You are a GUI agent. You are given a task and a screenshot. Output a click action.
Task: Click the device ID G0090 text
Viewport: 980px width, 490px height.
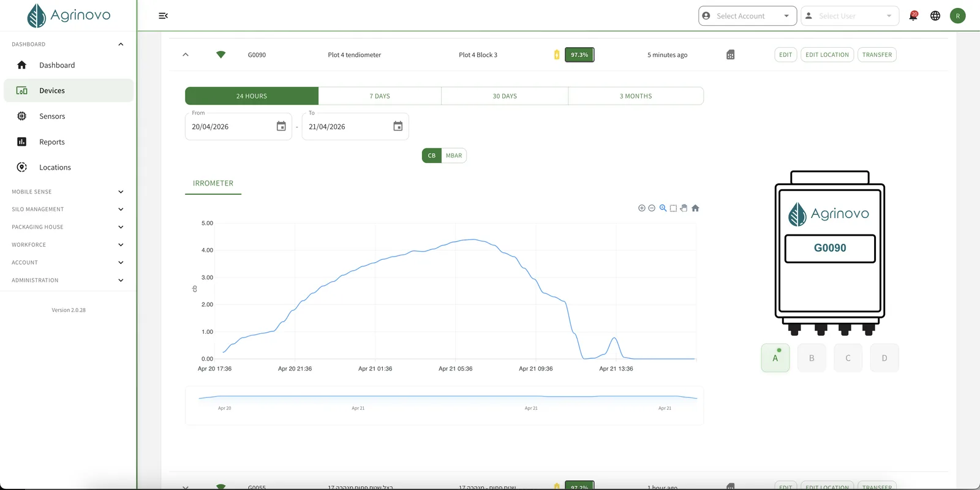(x=257, y=55)
